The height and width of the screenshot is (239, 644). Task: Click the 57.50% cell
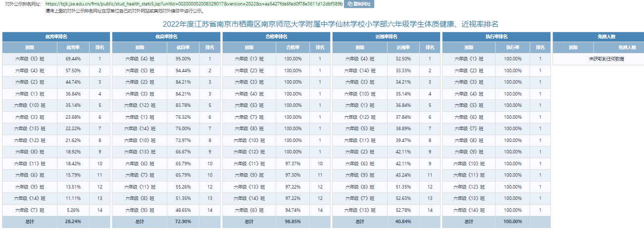[x=73, y=70]
